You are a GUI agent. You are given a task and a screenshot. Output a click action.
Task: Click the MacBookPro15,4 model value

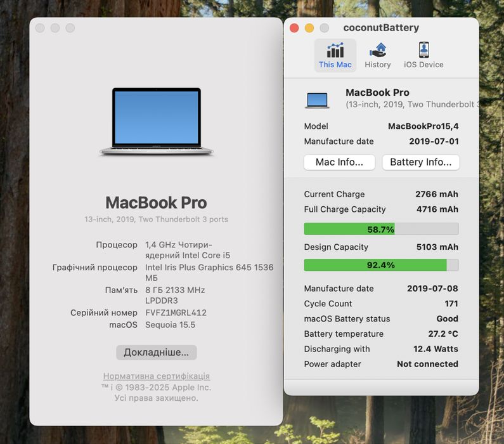pos(423,126)
